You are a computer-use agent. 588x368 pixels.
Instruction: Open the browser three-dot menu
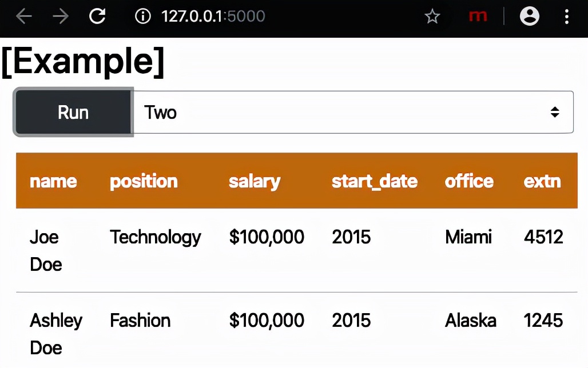[567, 17]
